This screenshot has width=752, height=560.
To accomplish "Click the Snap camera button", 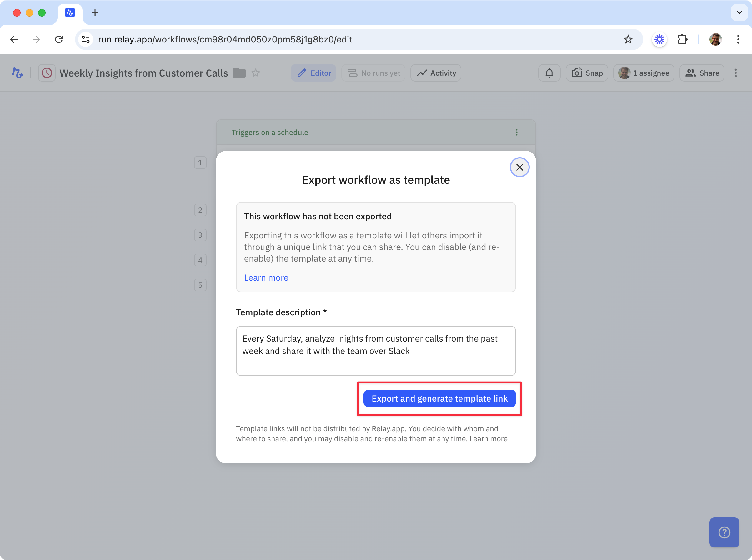I will click(587, 73).
